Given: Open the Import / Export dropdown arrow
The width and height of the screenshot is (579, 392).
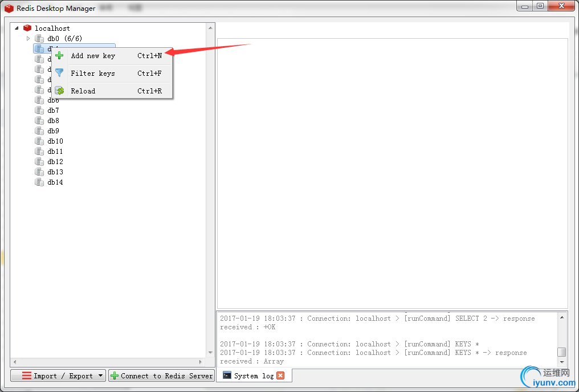Looking at the screenshot, I should 100,375.
